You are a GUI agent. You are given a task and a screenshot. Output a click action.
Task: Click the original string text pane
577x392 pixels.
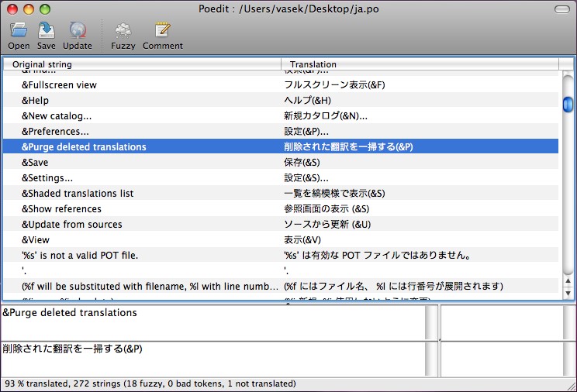click(x=213, y=322)
